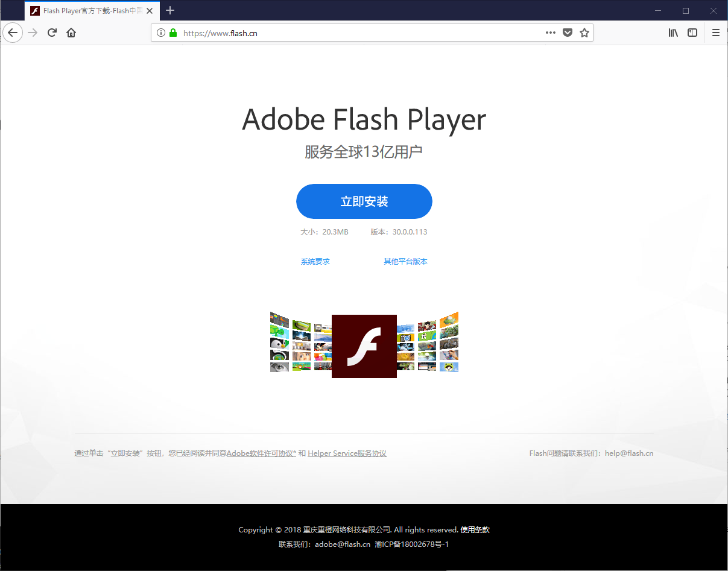Click the adobe@flash.cn footer contact
The width and height of the screenshot is (728, 571).
[x=343, y=544]
